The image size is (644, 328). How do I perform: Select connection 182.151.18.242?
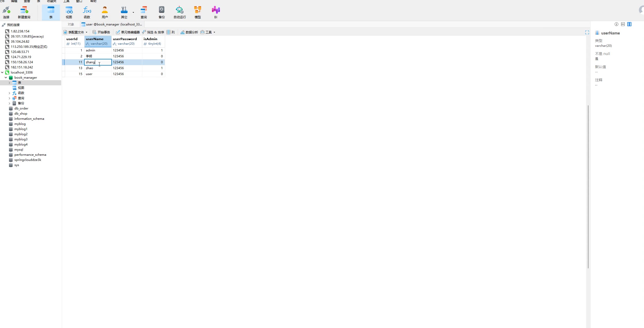point(22,67)
